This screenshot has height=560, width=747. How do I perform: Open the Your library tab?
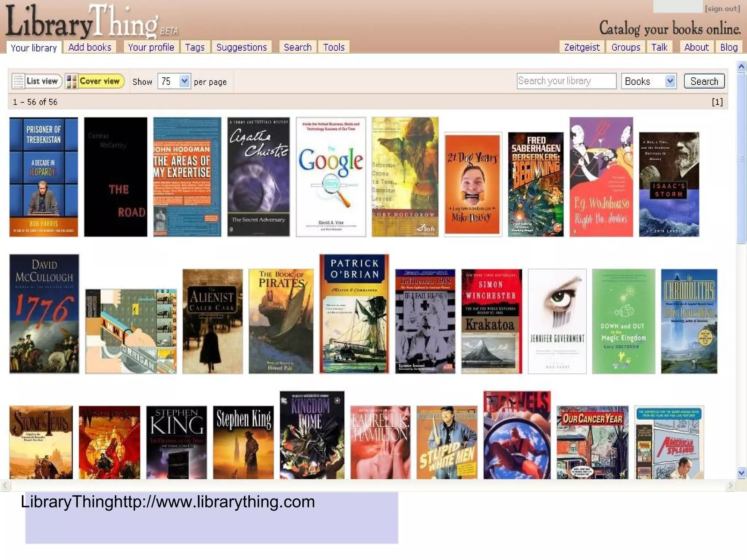[34, 48]
